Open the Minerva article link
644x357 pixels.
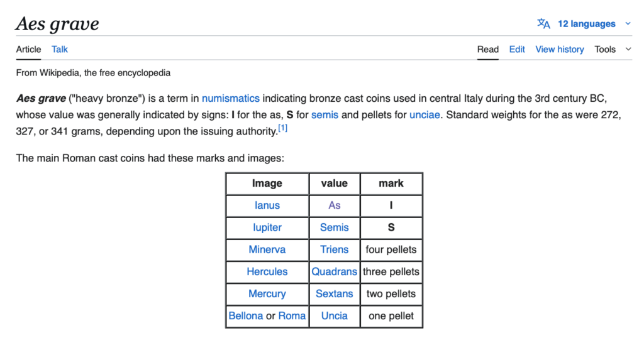267,250
